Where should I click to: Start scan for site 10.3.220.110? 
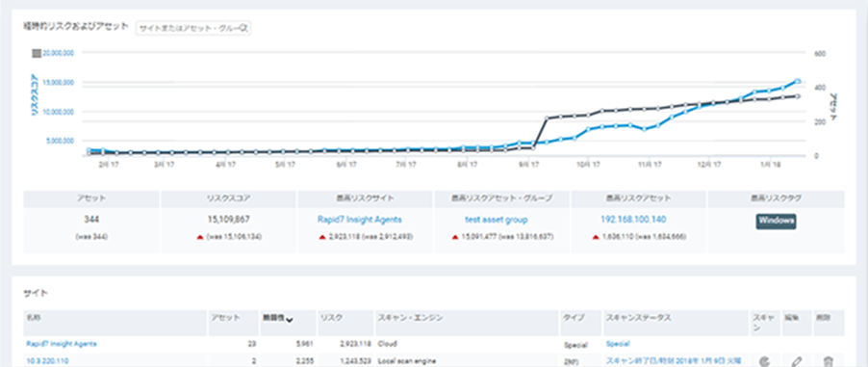tap(765, 361)
